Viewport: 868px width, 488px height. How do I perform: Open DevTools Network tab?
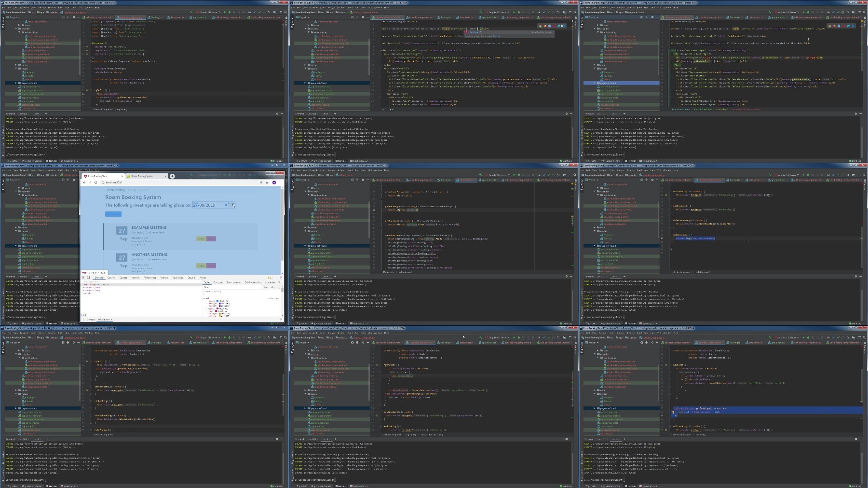click(x=136, y=278)
